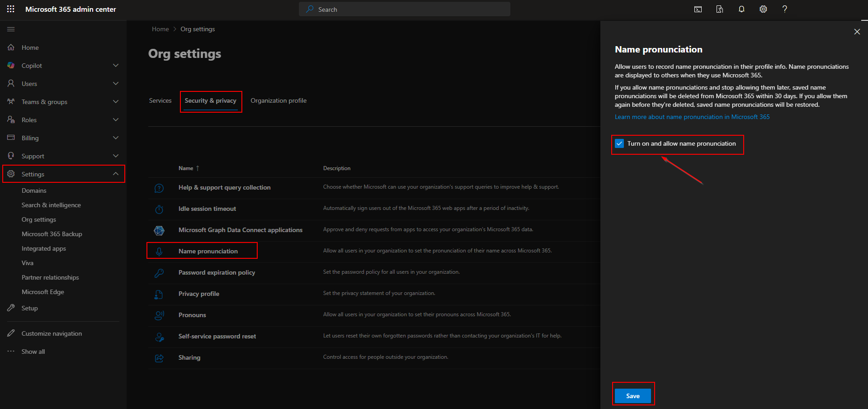The image size is (868, 409).
Task: Click the Customize navigation pencil icon
Action: pos(11,333)
